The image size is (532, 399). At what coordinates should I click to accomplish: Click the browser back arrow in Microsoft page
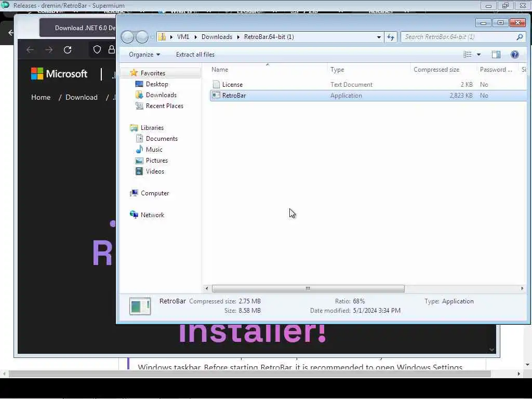(x=30, y=50)
